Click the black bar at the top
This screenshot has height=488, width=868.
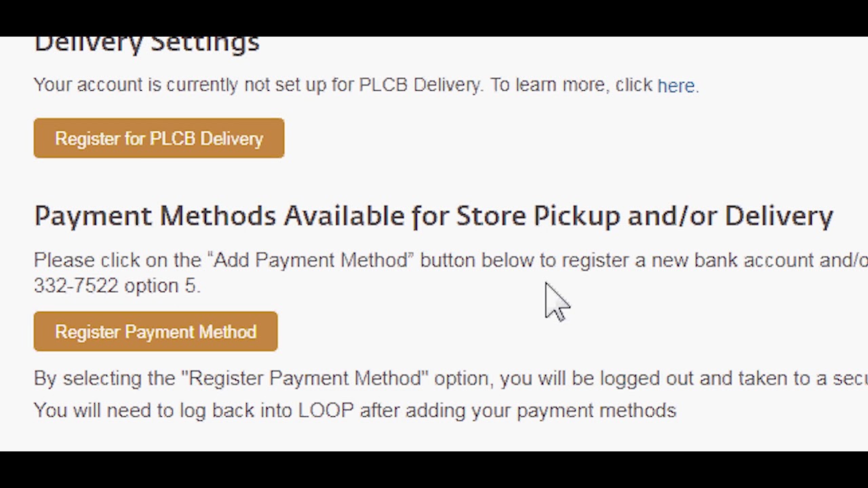tap(434, 18)
